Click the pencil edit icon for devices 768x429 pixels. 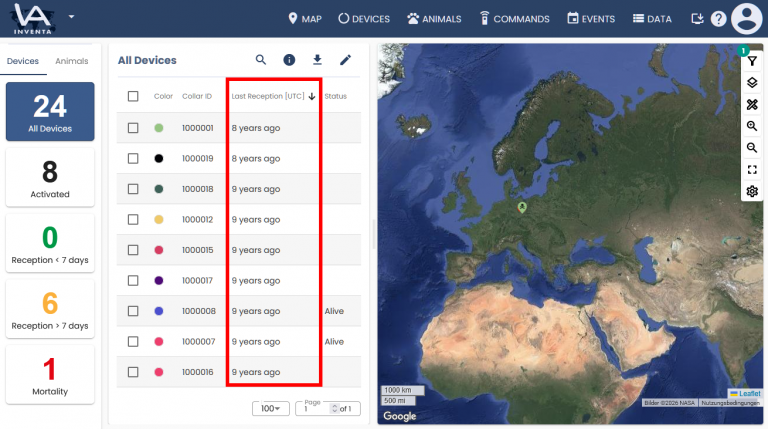pos(345,60)
